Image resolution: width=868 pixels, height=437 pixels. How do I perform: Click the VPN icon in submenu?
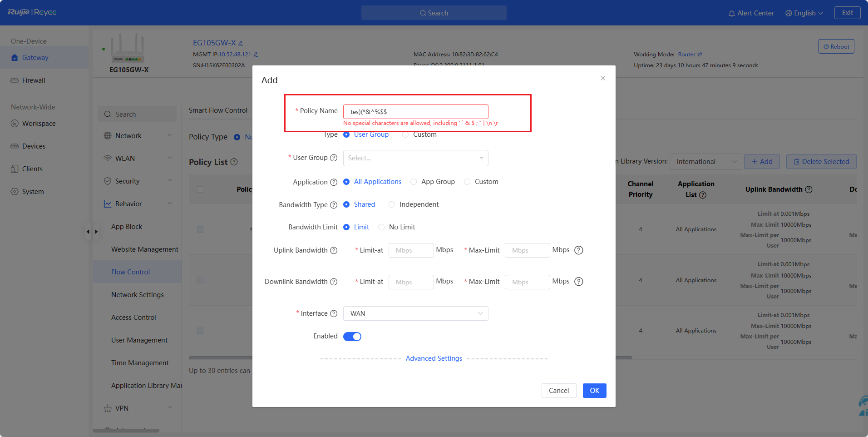point(108,408)
